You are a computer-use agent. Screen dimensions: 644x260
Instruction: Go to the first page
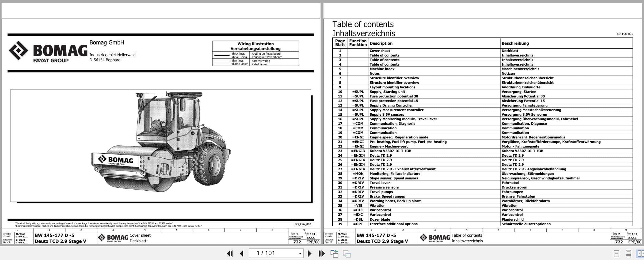[x=230, y=253]
